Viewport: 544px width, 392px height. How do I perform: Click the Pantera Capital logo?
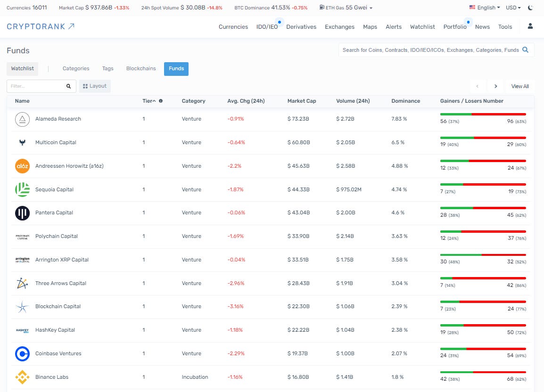22,212
